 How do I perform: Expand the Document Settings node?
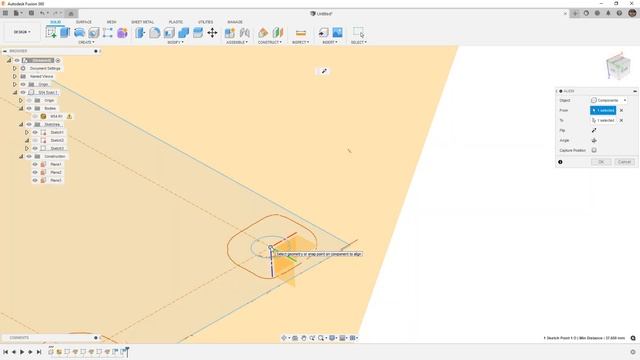pyautogui.click(x=15, y=68)
